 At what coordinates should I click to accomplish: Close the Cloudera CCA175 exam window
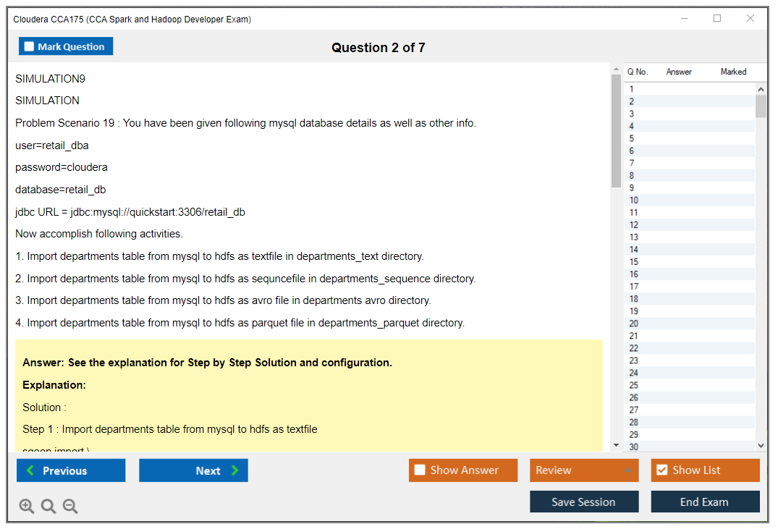[x=750, y=19]
